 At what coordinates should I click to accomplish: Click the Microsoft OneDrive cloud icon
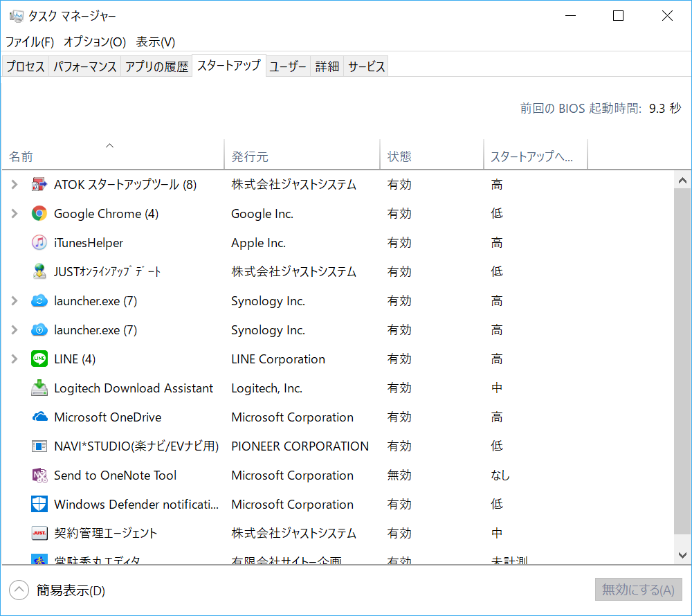click(x=39, y=417)
